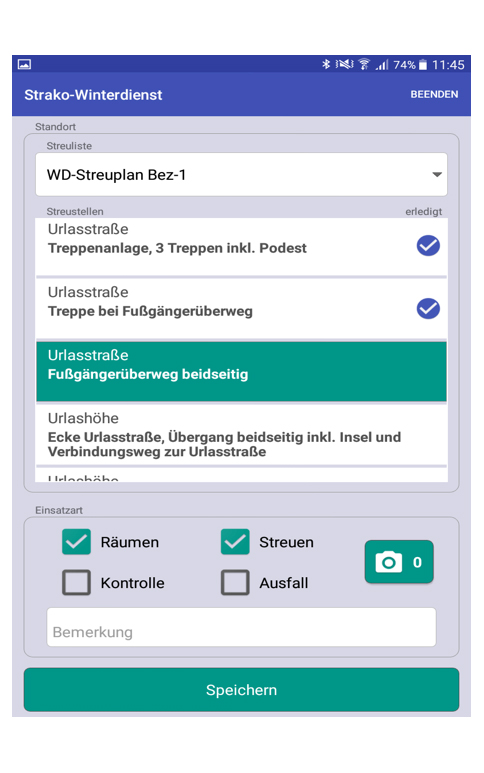Check the Ausfall checkbox

coord(235,582)
